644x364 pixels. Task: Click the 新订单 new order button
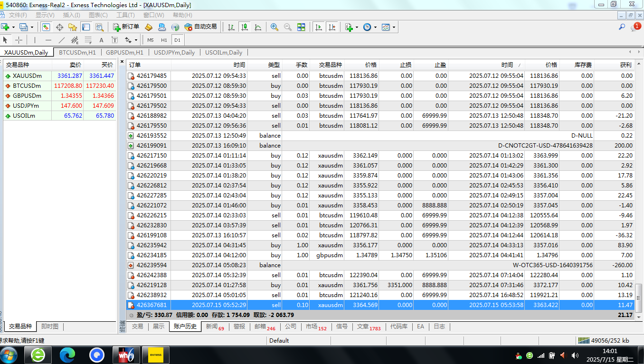(126, 27)
